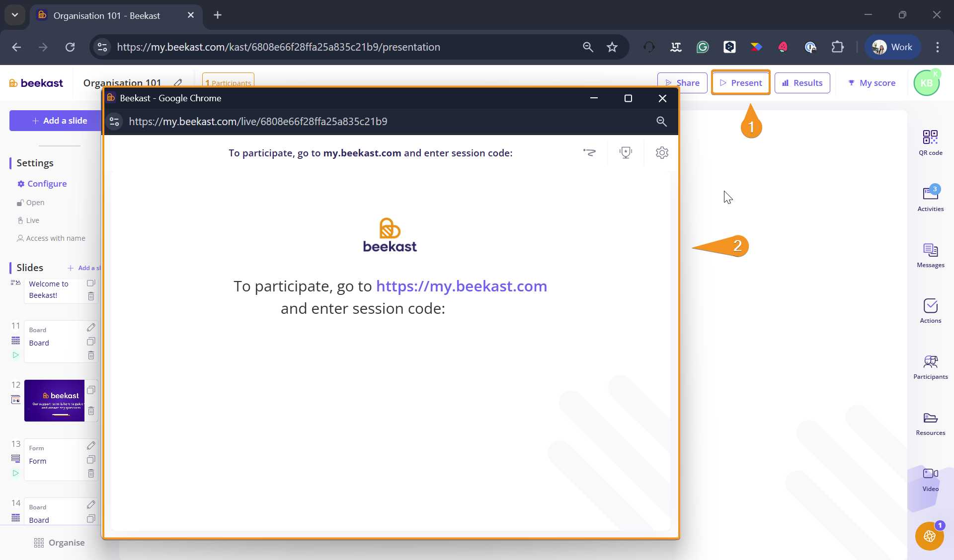Duplicate slide 12 beekast image slide
The width and height of the screenshot is (954, 560).
[x=91, y=390]
